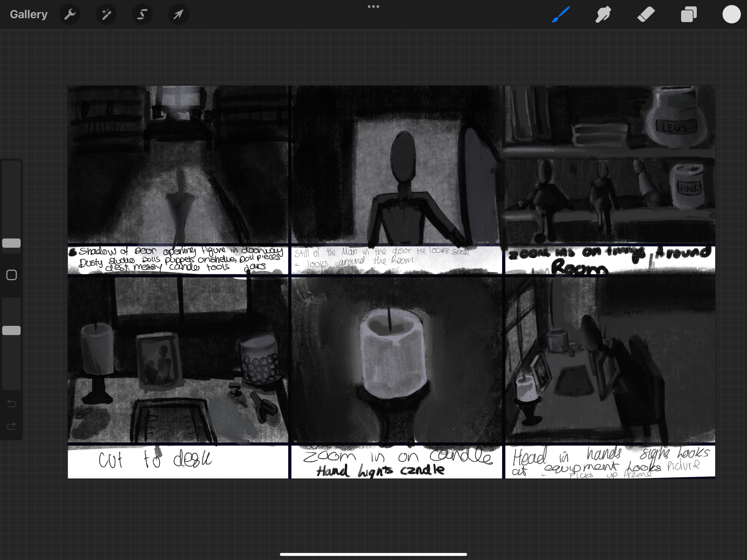Tap the home indicator bar
747x560 pixels.
point(373,554)
